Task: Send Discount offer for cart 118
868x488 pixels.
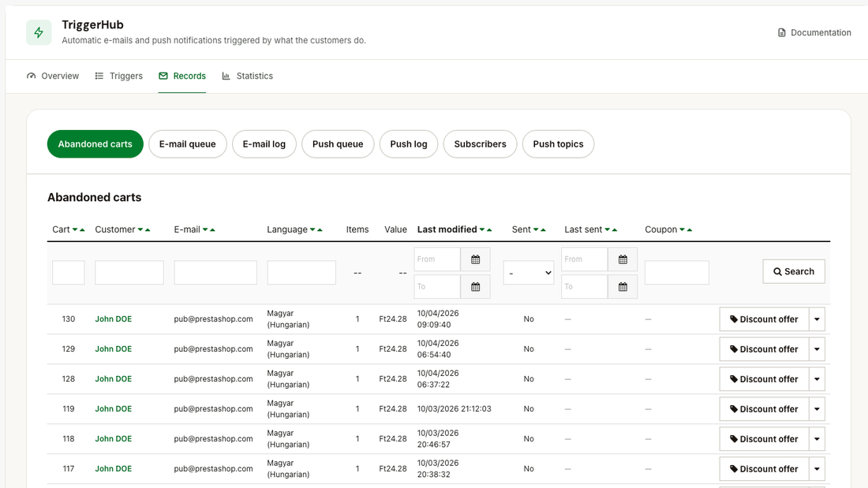Action: pos(764,439)
